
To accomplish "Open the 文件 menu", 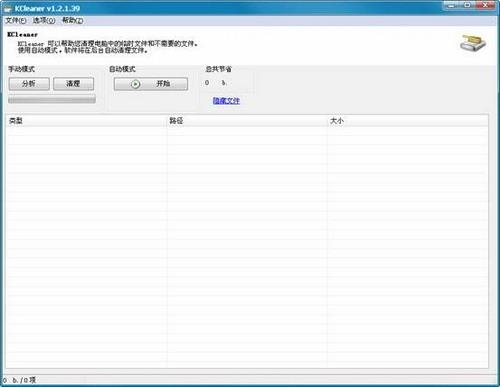I will click(x=16, y=20).
